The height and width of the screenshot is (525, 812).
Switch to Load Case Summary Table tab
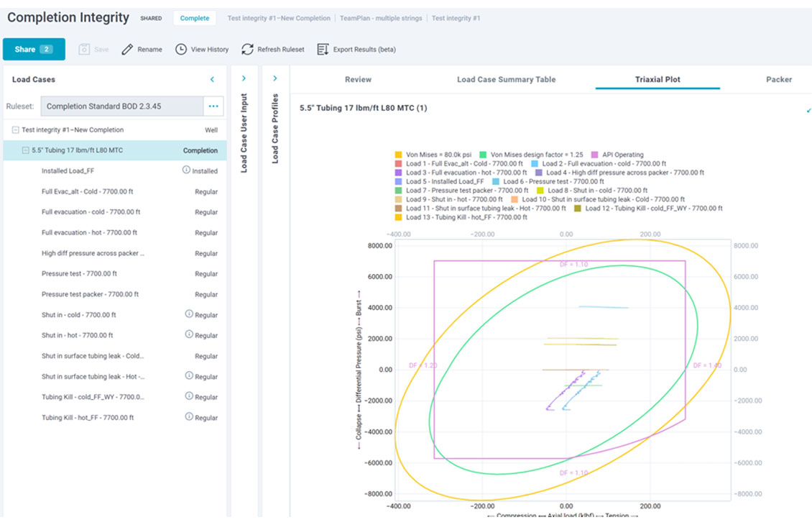[x=506, y=80]
